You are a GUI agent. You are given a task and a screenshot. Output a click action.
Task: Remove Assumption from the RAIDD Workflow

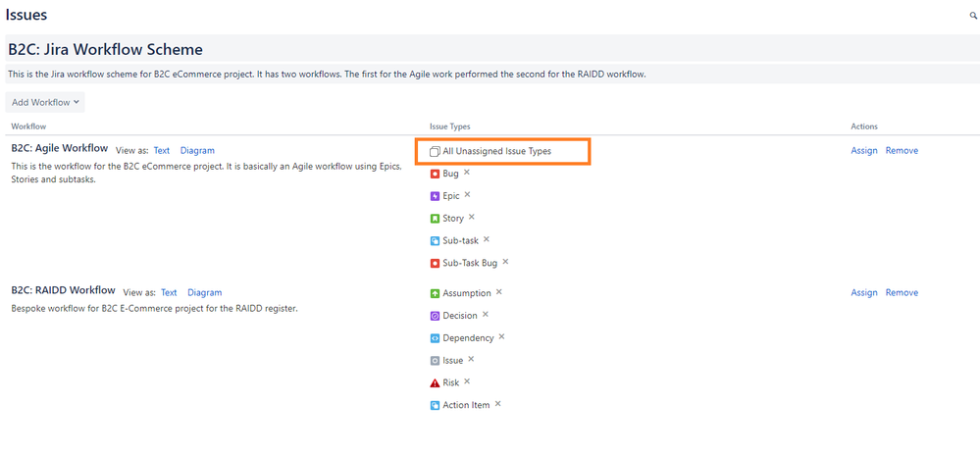pos(498,292)
